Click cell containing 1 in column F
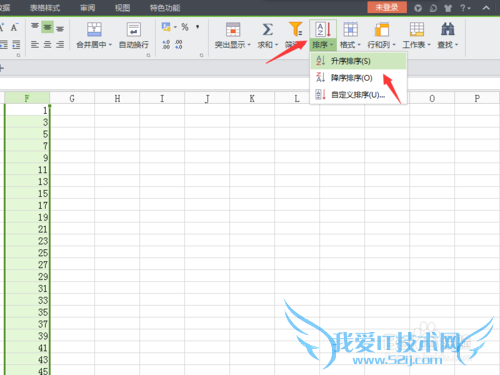This screenshot has width=500, height=375. (x=27, y=110)
